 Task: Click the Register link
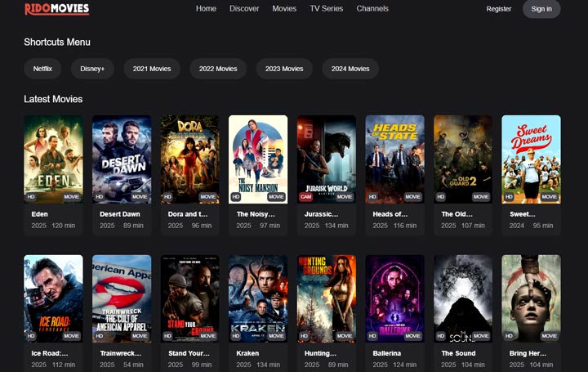(499, 9)
